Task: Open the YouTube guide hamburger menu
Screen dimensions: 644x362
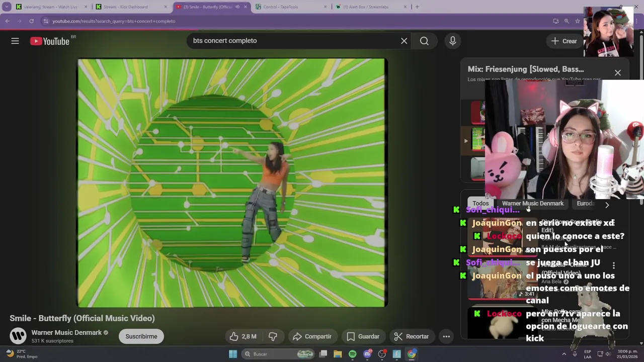Action: click(x=15, y=41)
